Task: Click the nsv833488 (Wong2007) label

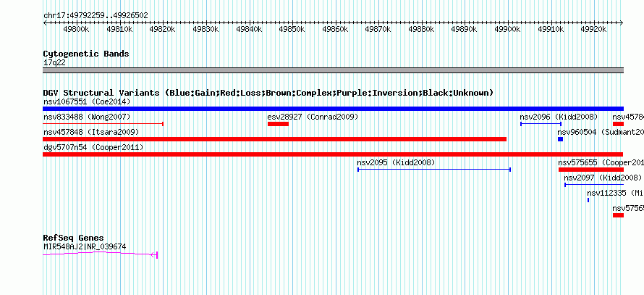Action: click(87, 117)
